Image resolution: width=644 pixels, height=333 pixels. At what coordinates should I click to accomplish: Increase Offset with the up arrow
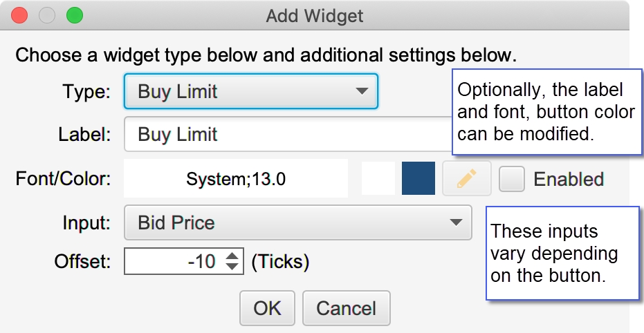coord(232,256)
